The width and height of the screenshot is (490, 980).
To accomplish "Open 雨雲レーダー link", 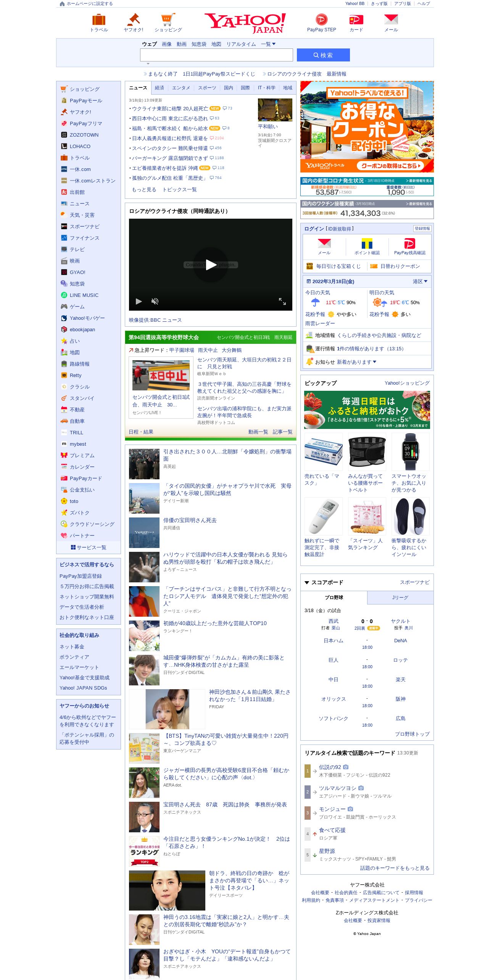I will [320, 324].
